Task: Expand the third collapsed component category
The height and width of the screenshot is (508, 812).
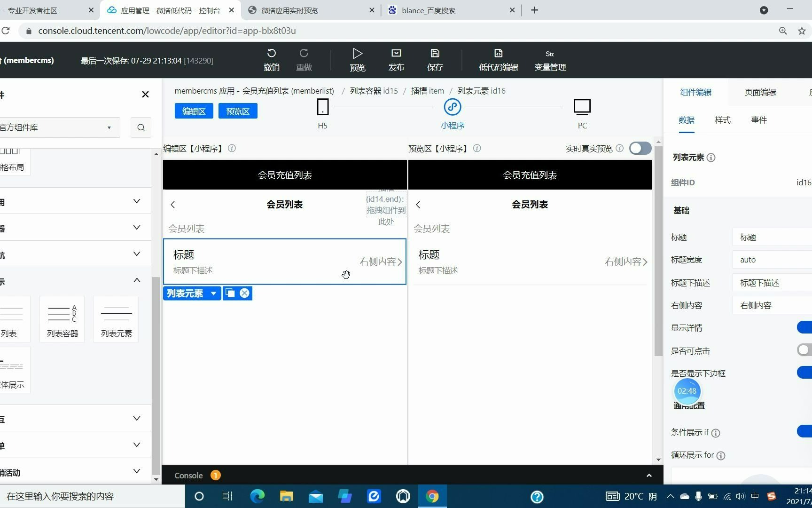Action: [x=137, y=254]
